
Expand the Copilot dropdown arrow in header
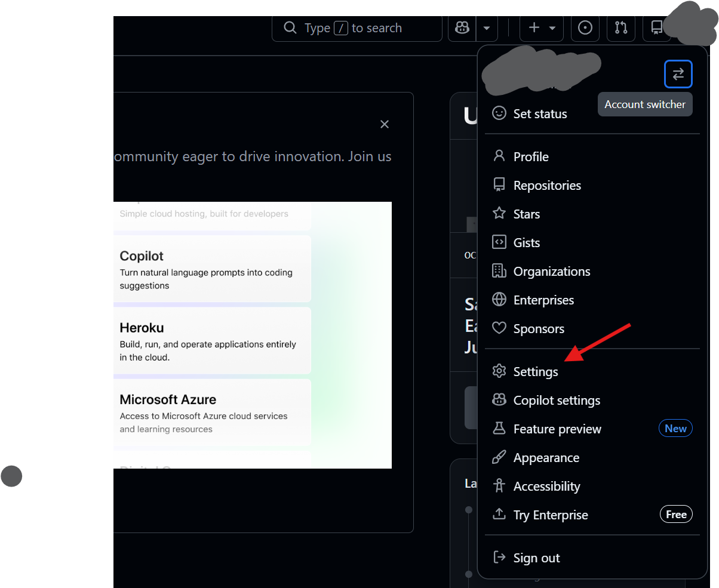[487, 28]
